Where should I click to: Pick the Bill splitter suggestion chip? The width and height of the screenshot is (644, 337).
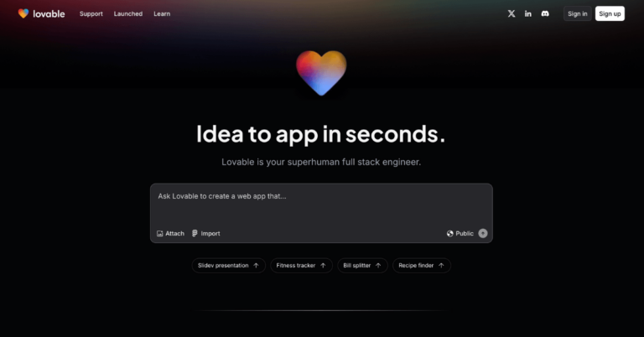click(362, 266)
